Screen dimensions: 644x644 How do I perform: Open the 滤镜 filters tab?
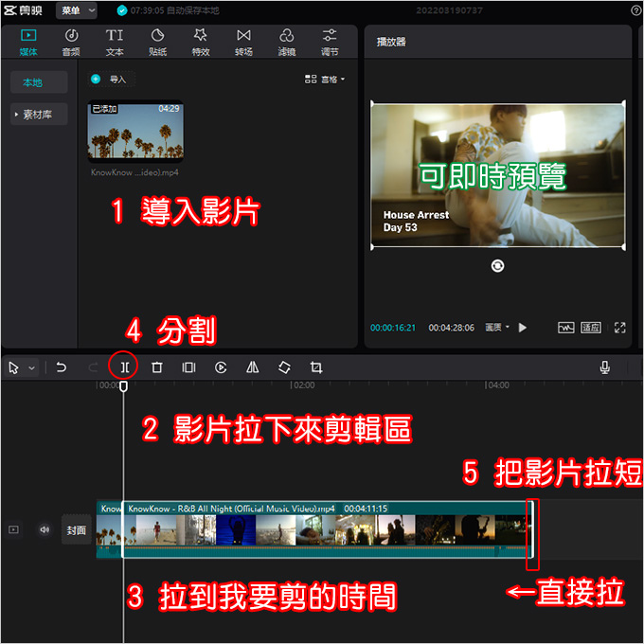(287, 43)
